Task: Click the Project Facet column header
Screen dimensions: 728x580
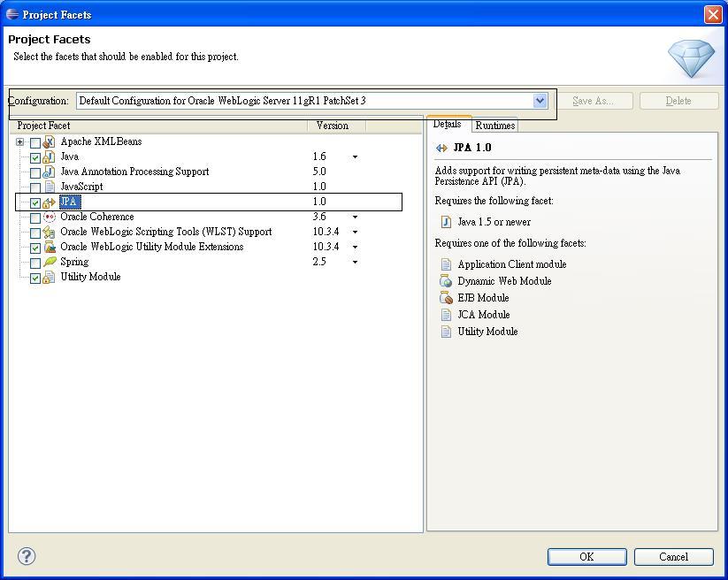Action: (x=158, y=126)
